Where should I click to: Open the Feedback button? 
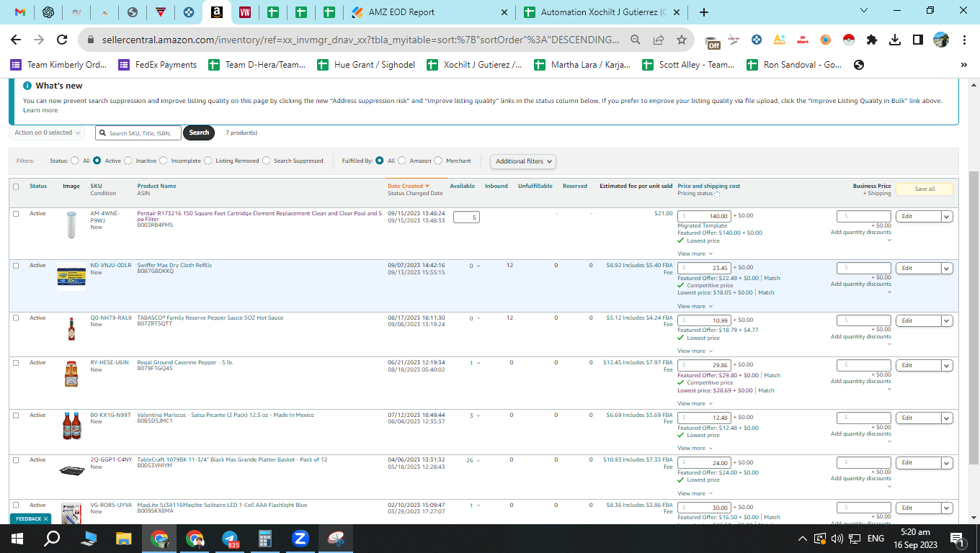click(32, 518)
